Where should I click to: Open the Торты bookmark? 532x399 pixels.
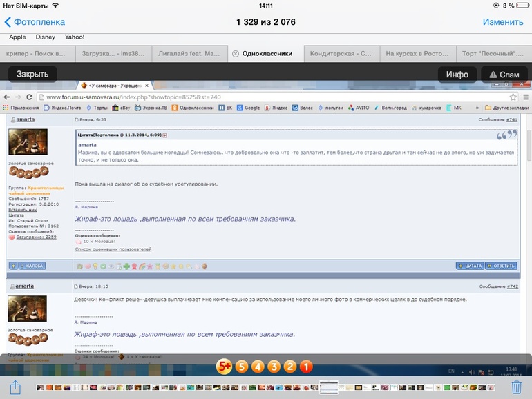(x=97, y=108)
